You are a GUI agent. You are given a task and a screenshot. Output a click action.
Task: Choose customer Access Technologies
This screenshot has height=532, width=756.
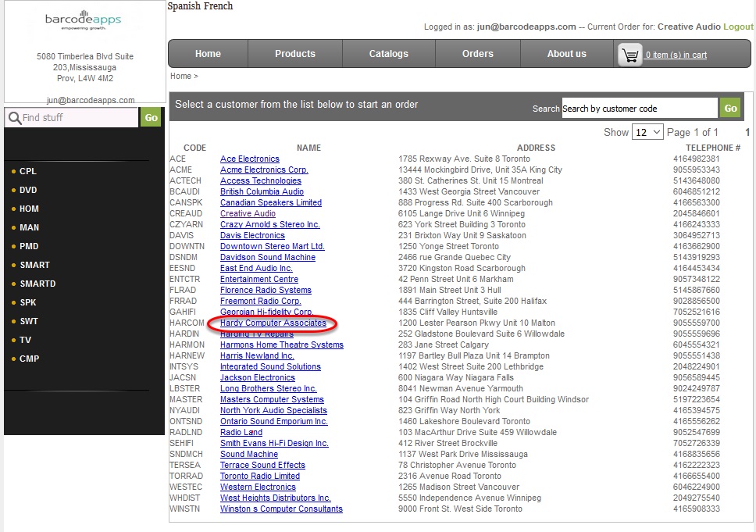260,181
